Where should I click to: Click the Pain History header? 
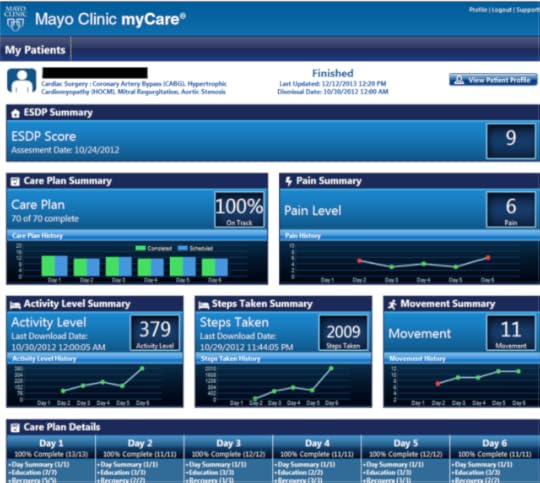click(x=410, y=236)
